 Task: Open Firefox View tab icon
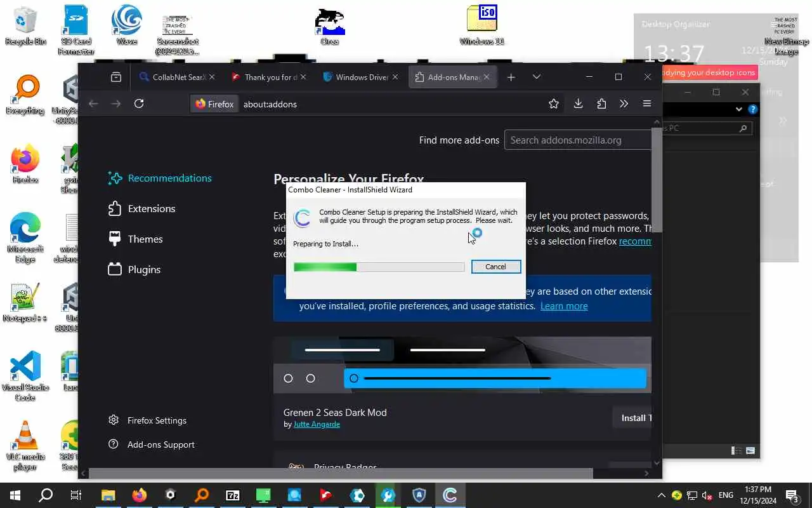pos(115,77)
